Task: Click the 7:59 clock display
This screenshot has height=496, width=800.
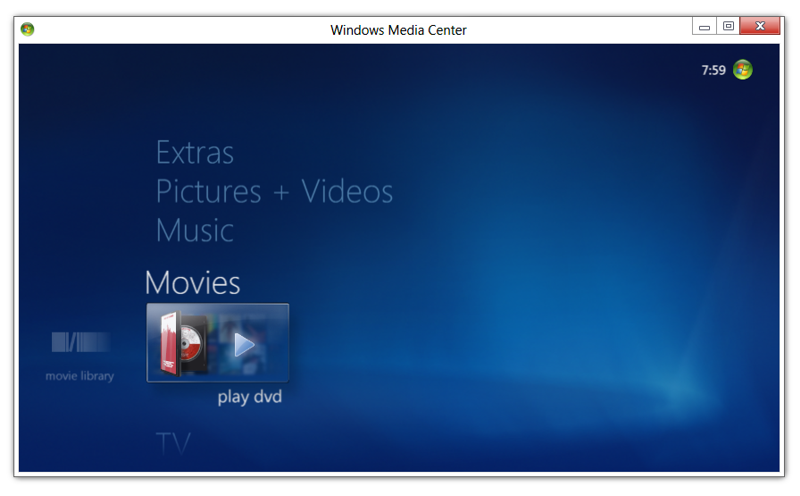Action: click(x=713, y=70)
